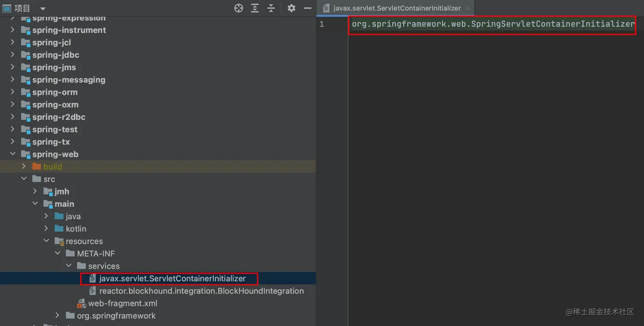Click the resources folder icon

59,241
